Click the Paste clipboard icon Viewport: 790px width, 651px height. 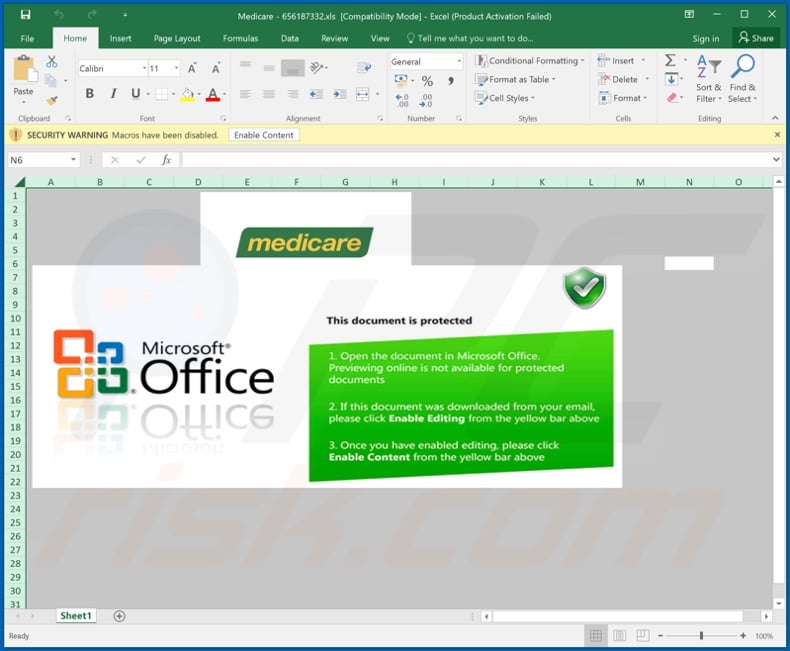(24, 69)
